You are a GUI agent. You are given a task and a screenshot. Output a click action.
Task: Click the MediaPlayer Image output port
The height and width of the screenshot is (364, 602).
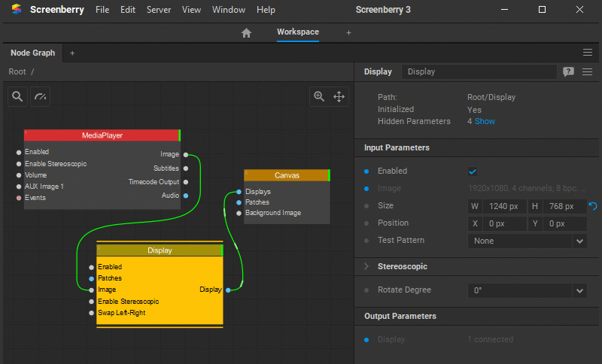[x=186, y=155]
